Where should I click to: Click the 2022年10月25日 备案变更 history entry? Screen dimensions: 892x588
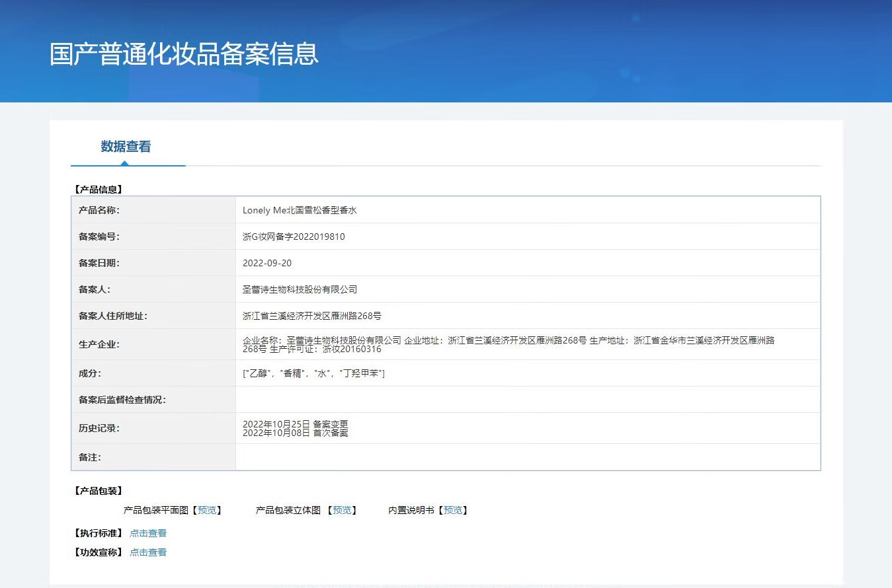click(295, 423)
